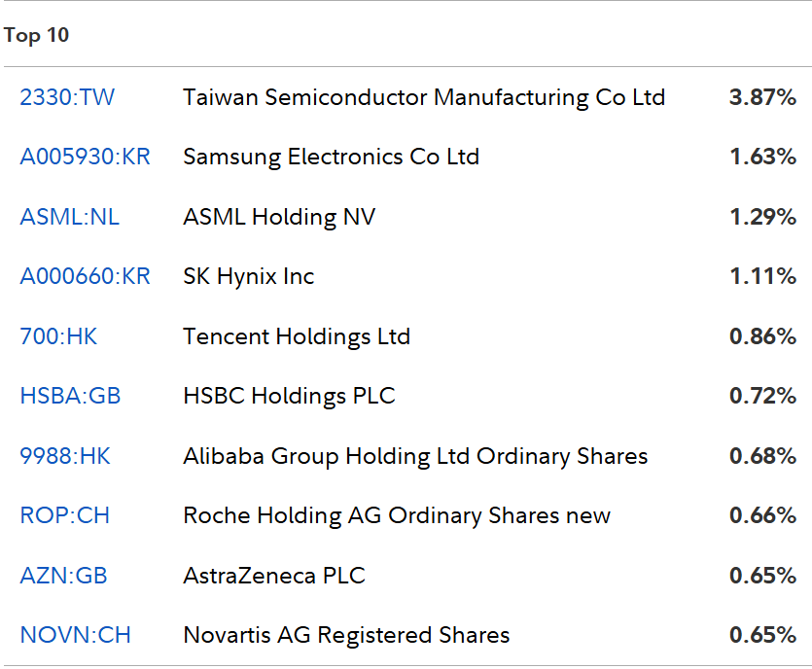Open the ROP:CH ticker link
Screen dimensions: 812x669
coord(65,515)
